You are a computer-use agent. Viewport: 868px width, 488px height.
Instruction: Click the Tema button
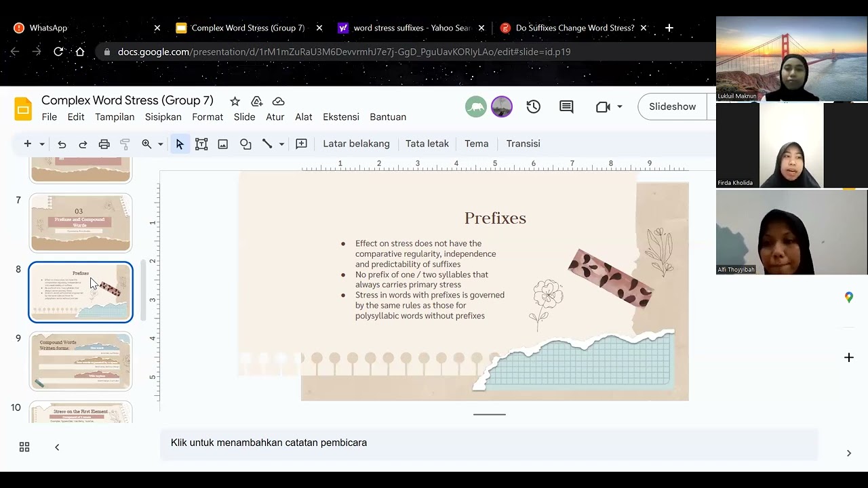pos(477,144)
